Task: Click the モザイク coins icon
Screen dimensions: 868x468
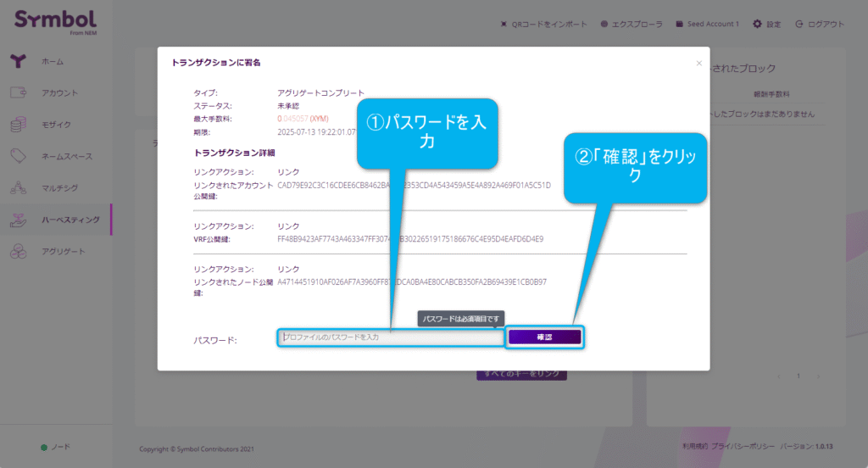Action: [19, 124]
